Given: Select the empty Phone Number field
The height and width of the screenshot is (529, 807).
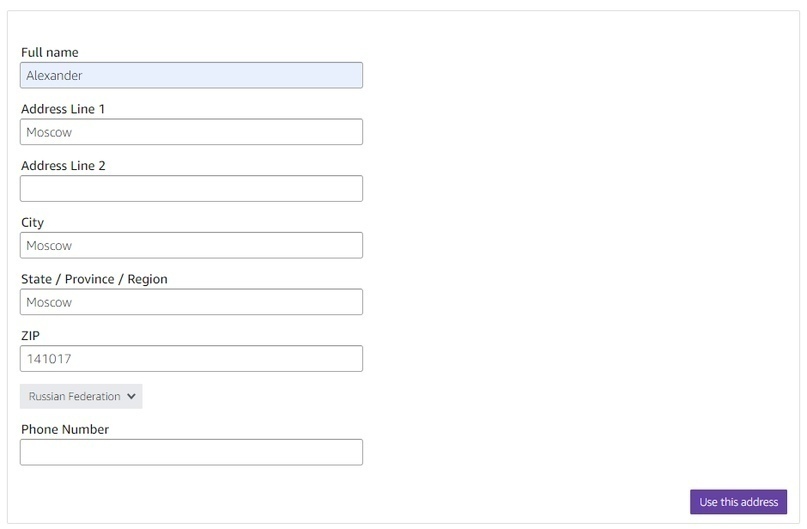Looking at the screenshot, I should click(x=191, y=452).
